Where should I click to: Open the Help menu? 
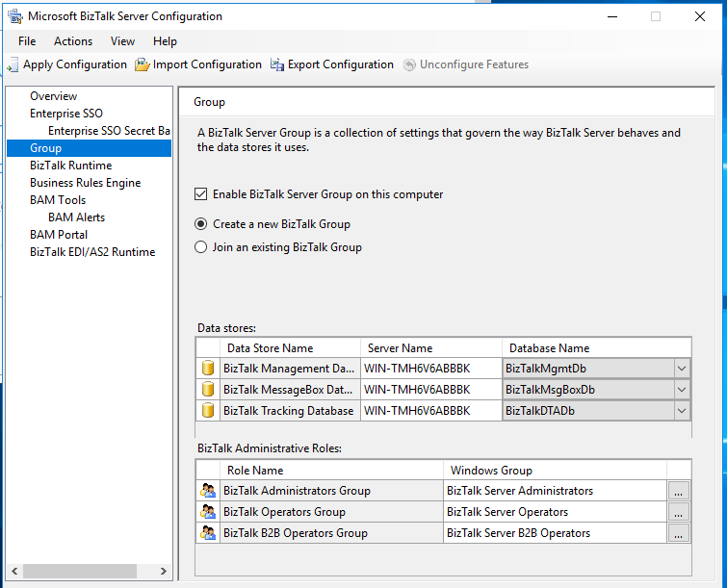click(165, 41)
